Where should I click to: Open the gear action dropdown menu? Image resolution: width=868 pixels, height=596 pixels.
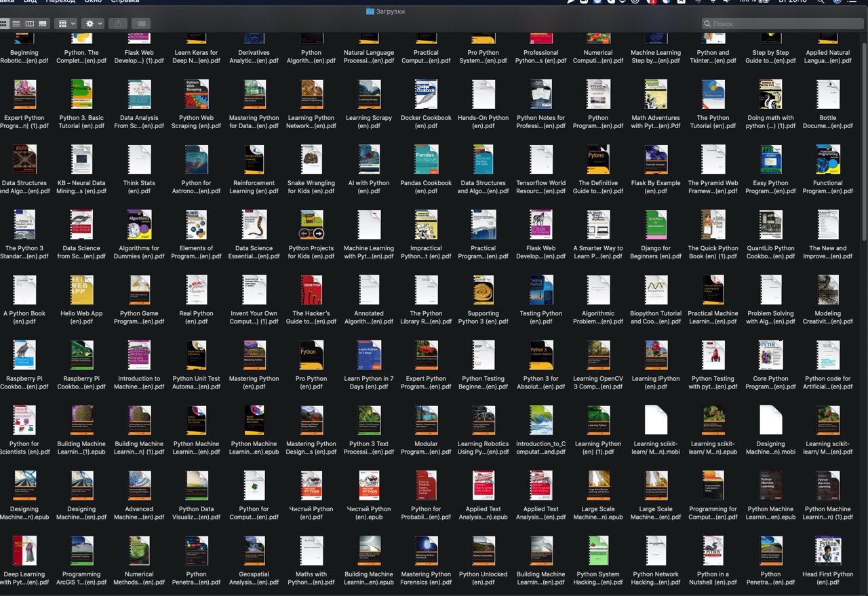(93, 24)
